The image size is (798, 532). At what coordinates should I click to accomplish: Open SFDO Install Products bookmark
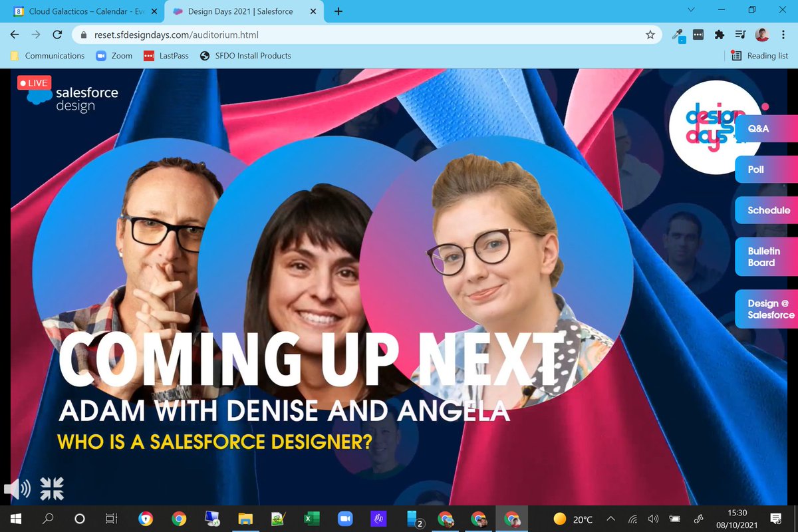pyautogui.click(x=245, y=56)
